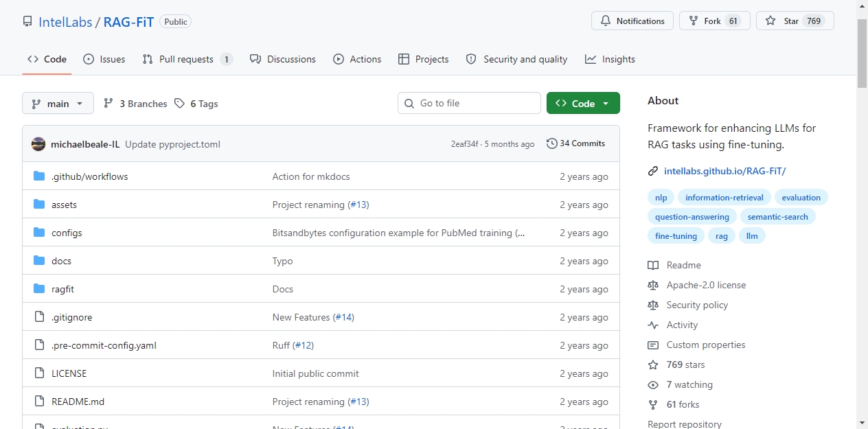Screen dimensions: 868x429
Task: Open Security and quality tab
Action: coord(516,59)
